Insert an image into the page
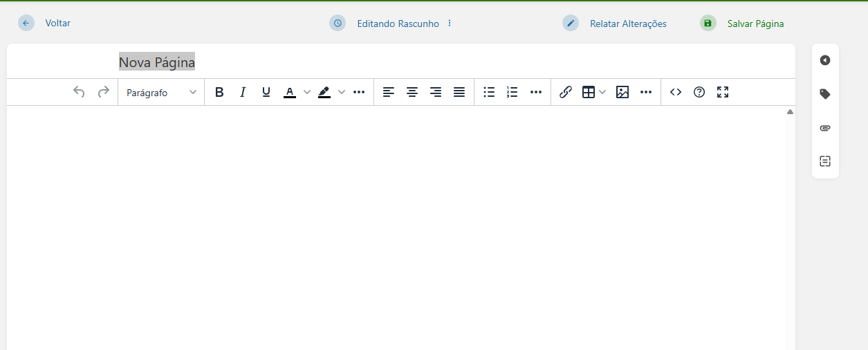 (x=622, y=92)
